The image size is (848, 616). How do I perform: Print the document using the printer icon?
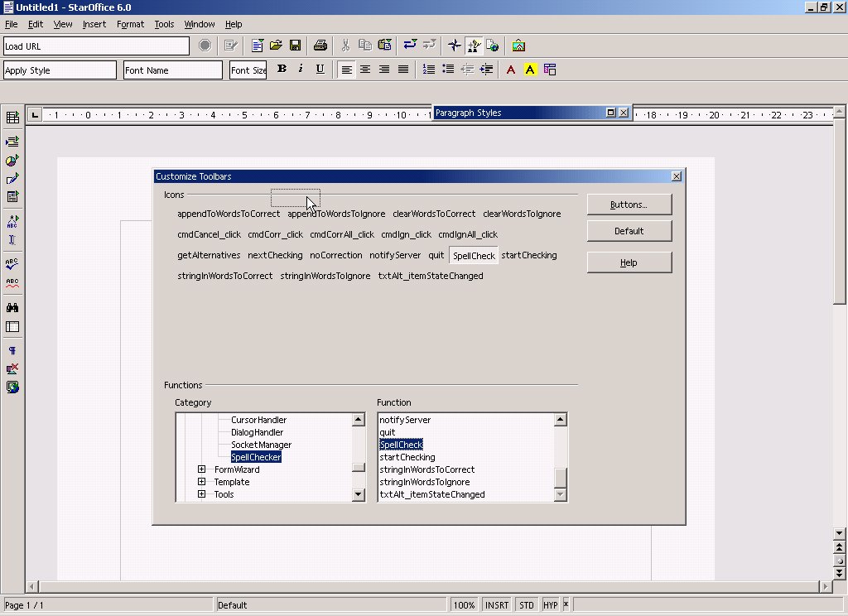click(320, 46)
